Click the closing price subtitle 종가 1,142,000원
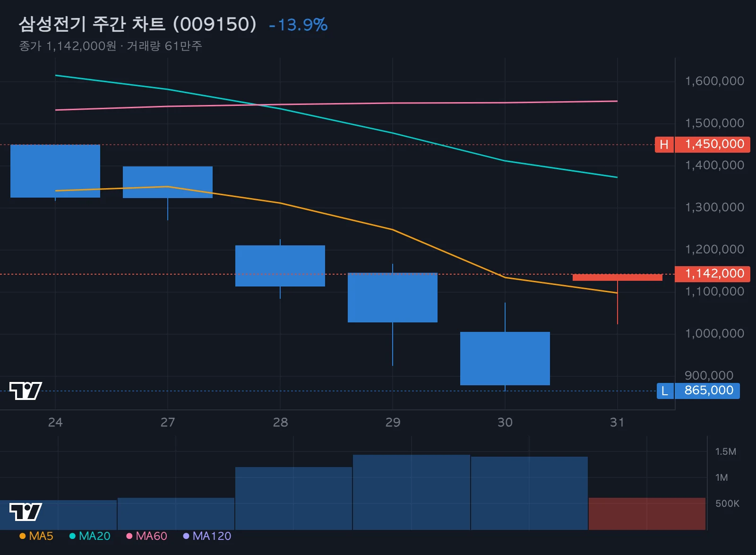This screenshot has height=555, width=756. click(x=68, y=46)
